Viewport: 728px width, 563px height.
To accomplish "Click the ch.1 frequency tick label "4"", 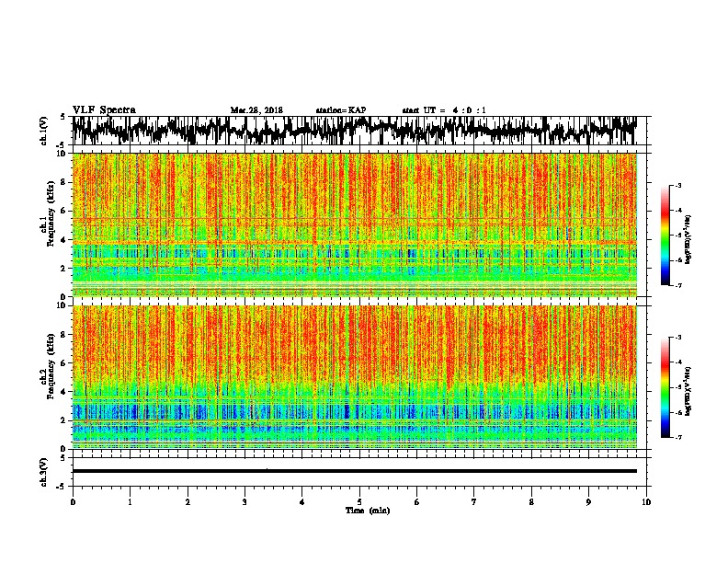I will pos(64,240).
